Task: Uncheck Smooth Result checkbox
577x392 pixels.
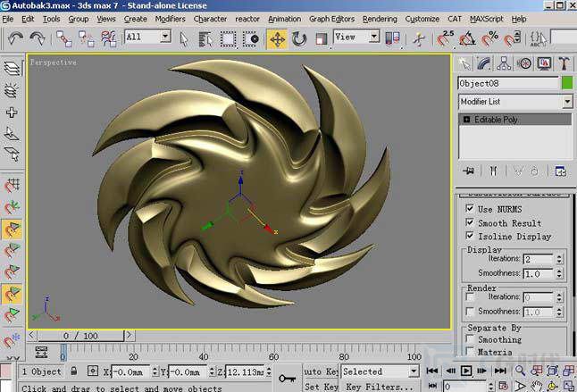Action: (x=470, y=222)
